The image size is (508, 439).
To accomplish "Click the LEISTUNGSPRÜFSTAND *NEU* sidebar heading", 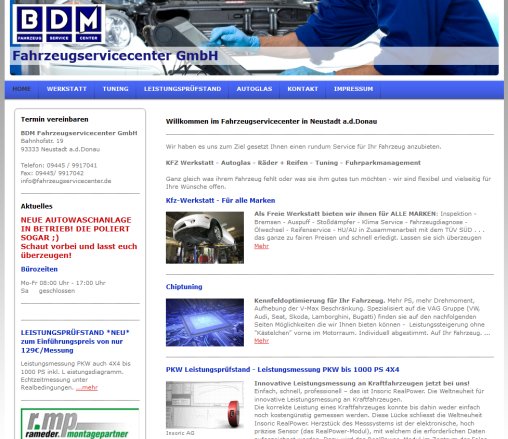I will coord(75,341).
